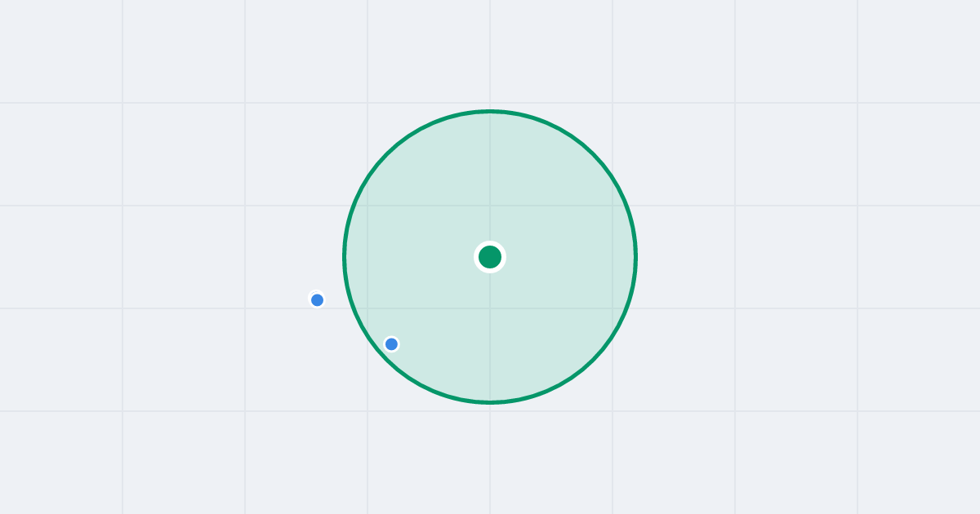Click the shaded area midway between center and right edge
Image resolution: width=980 pixels, height=514 pixels.
pyautogui.click(x=563, y=257)
